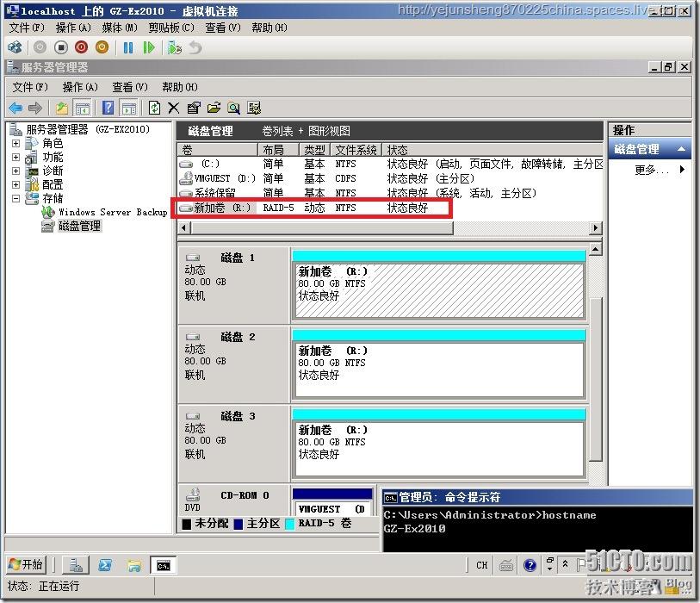
Task: Click the Revert (undo arrow) VM icon
Action: (x=195, y=47)
